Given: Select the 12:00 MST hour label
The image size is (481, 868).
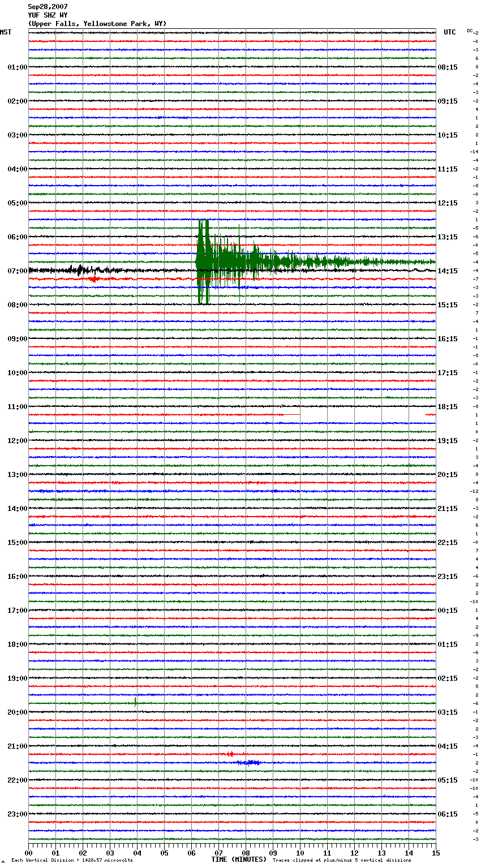Looking at the screenshot, I should (18, 441).
